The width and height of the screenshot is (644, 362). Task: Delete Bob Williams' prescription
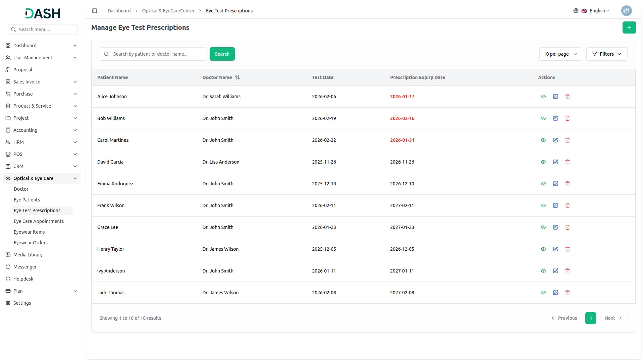pos(568,118)
